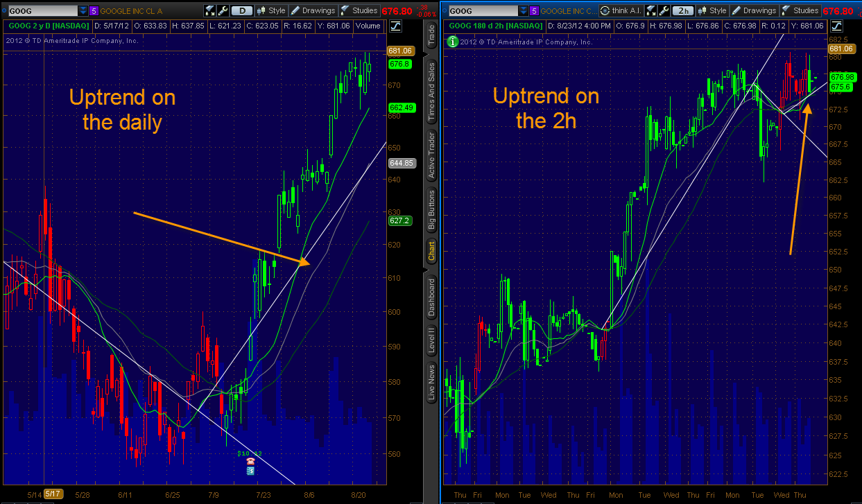Open the Drawings menu on the right chart
Viewport: 862px width, 504px height.
[754, 11]
